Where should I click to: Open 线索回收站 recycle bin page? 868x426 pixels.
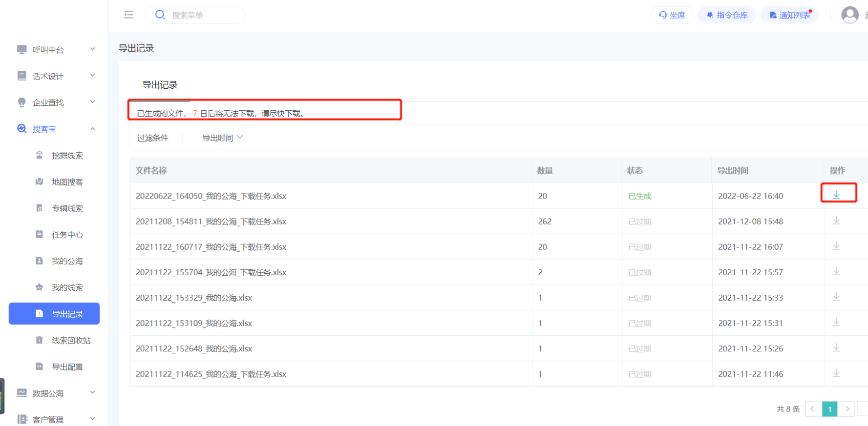71,340
